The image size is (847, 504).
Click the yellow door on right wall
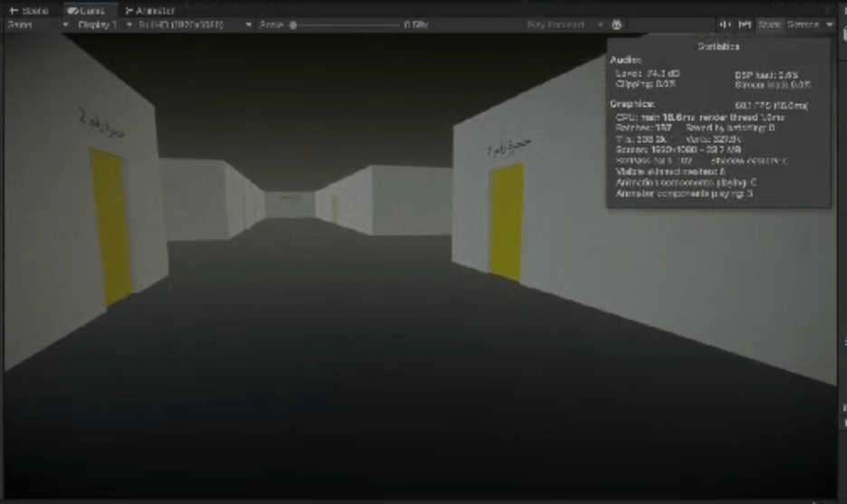[508, 223]
